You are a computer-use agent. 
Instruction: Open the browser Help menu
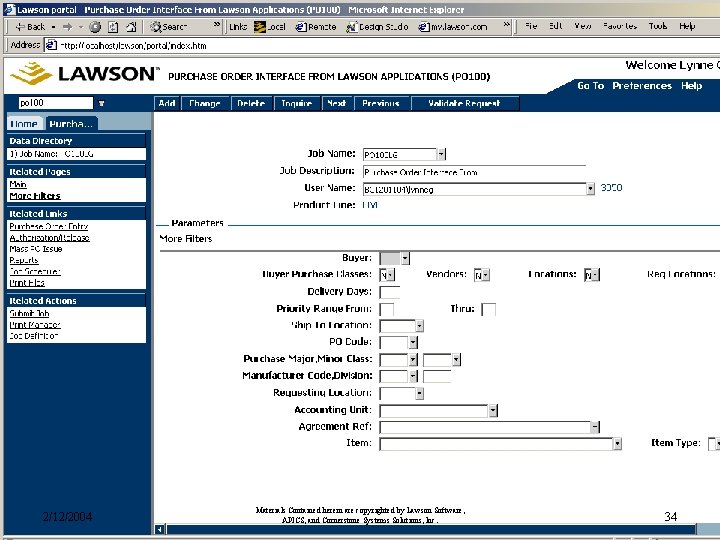point(687,26)
